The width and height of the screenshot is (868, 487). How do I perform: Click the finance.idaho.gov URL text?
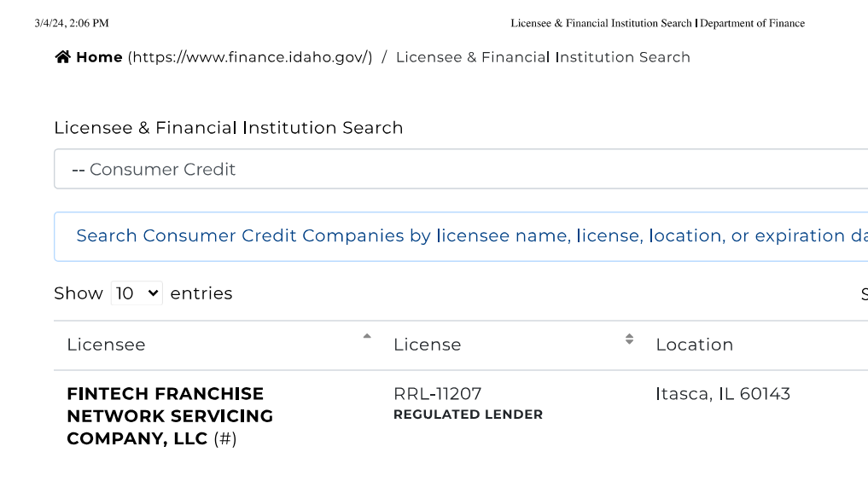pyautogui.click(x=250, y=57)
